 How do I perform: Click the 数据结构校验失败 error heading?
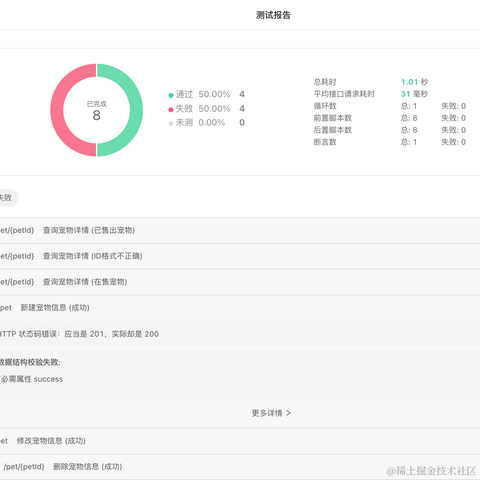(30, 362)
